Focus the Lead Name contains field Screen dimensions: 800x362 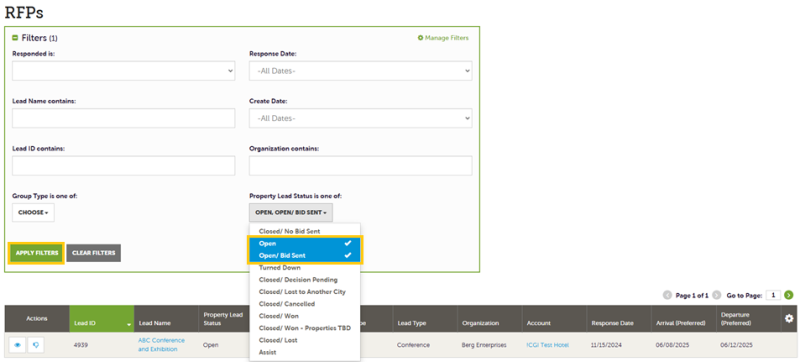[x=123, y=118]
